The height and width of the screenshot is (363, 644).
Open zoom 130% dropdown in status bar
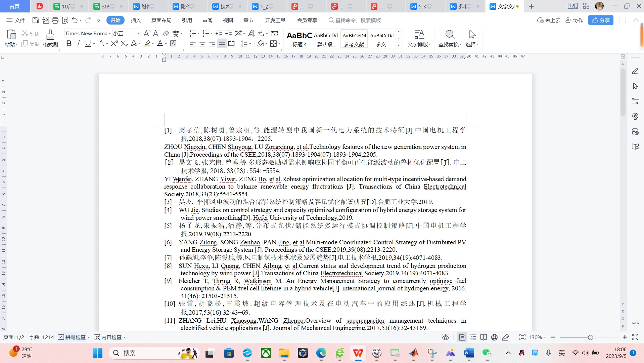tap(538, 337)
